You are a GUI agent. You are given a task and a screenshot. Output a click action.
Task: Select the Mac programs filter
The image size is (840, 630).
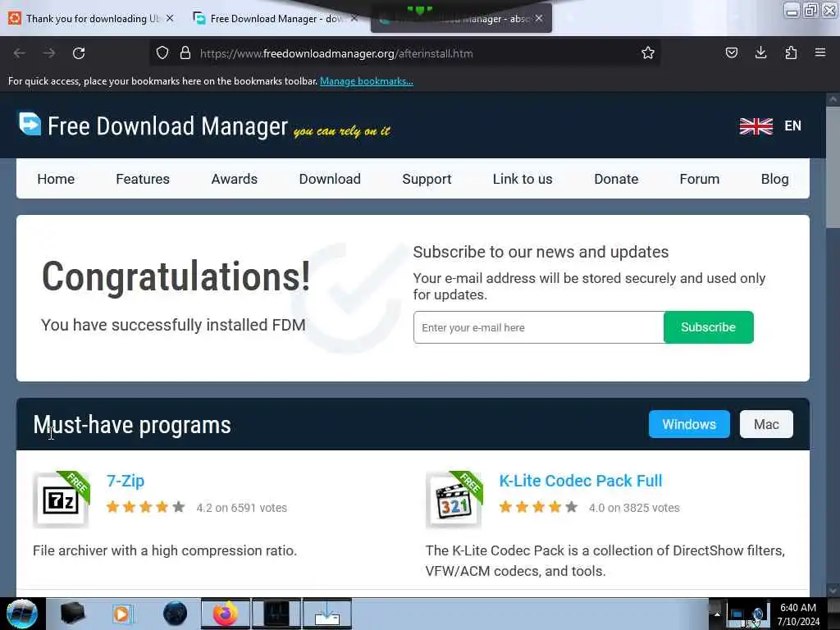[766, 424]
